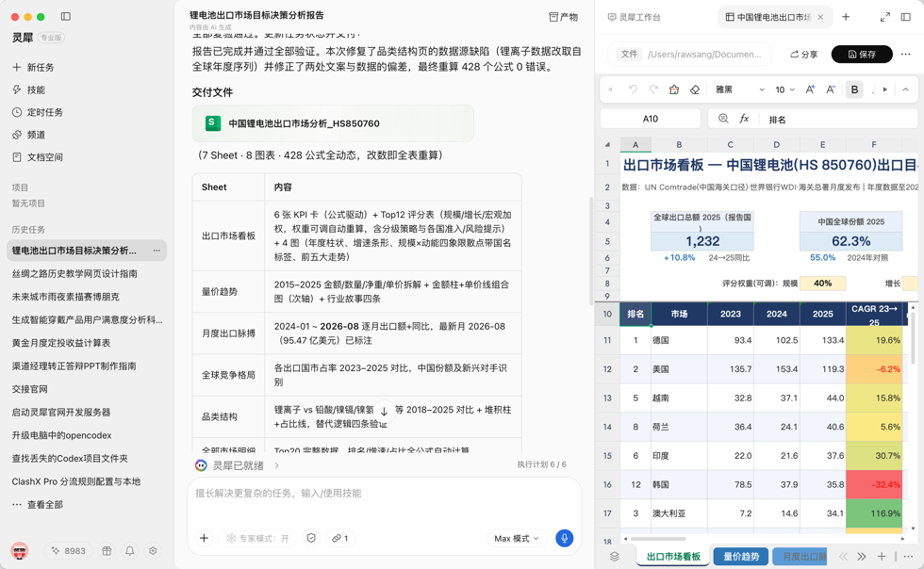Open history task 升级电脑中的opencodex
Viewport: 924px width, 569px height.
tap(62, 435)
